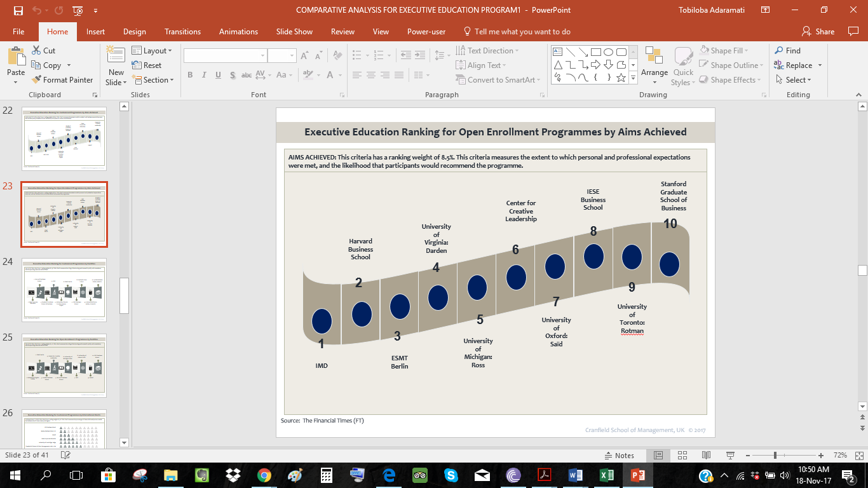Screen dimensions: 868x488
Task: Toggle Bold formatting
Action: 190,75
